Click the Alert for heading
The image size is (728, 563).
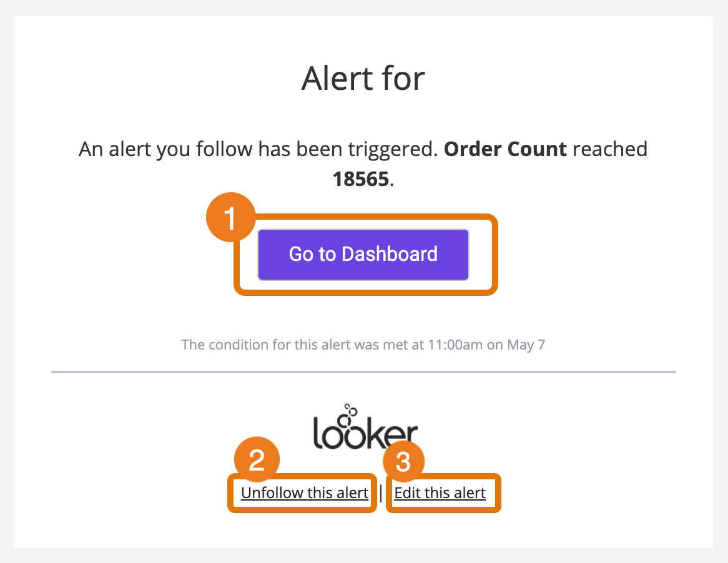point(363,77)
